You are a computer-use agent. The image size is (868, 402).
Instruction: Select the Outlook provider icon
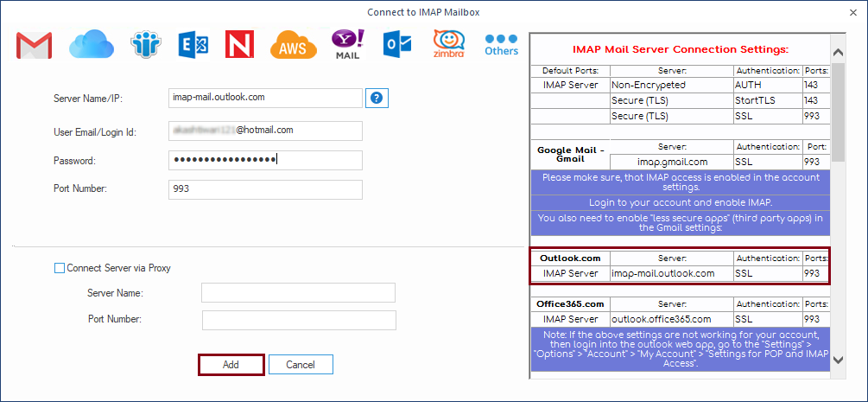tap(397, 45)
